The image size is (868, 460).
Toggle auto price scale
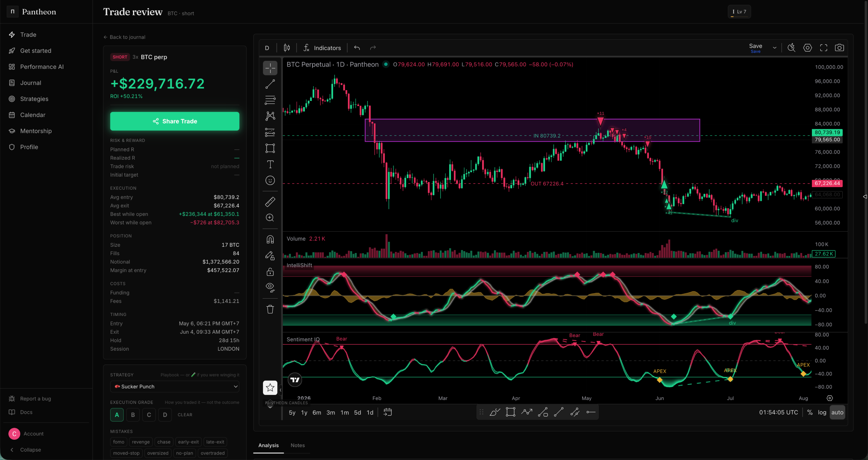click(837, 413)
